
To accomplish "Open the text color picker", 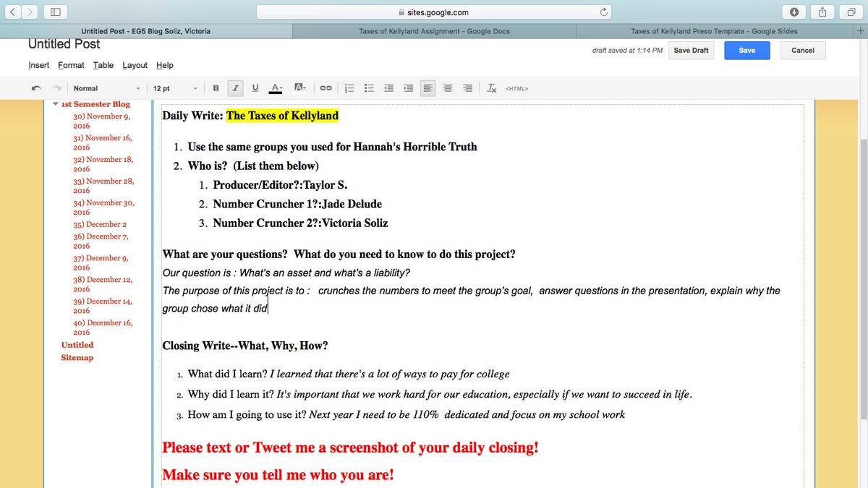I will point(276,88).
